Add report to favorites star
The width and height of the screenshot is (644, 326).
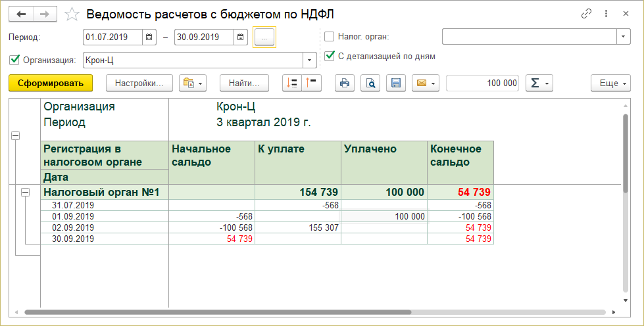point(74,14)
